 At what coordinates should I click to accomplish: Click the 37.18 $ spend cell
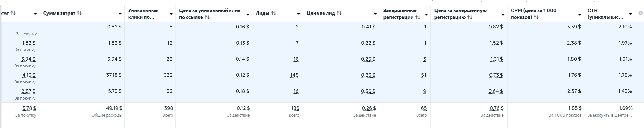[x=114, y=75]
